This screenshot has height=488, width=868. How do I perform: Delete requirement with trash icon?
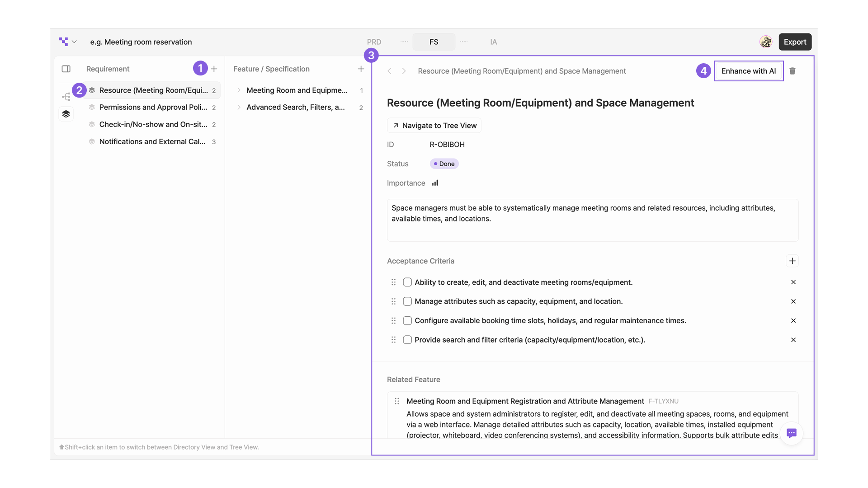793,71
